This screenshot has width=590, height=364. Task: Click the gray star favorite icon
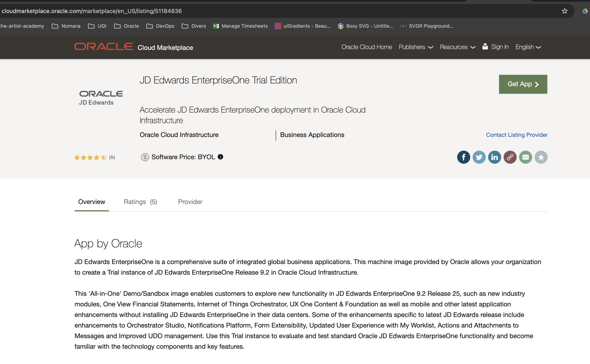pyautogui.click(x=541, y=157)
